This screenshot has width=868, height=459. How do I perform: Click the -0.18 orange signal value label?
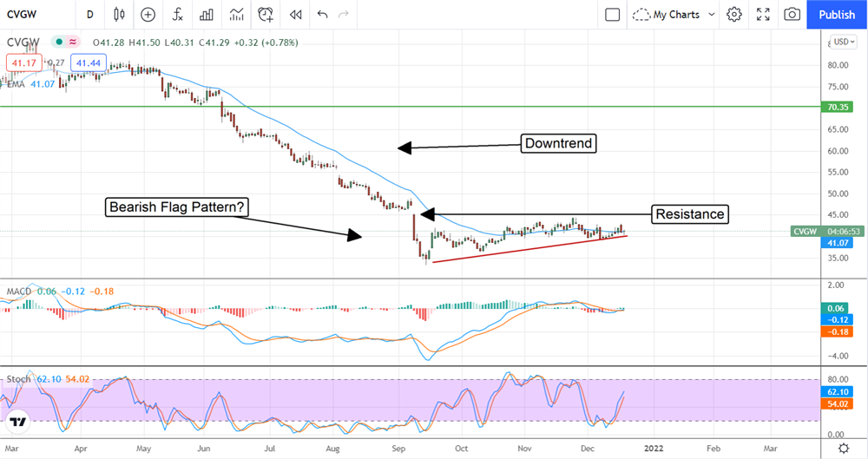click(x=837, y=331)
